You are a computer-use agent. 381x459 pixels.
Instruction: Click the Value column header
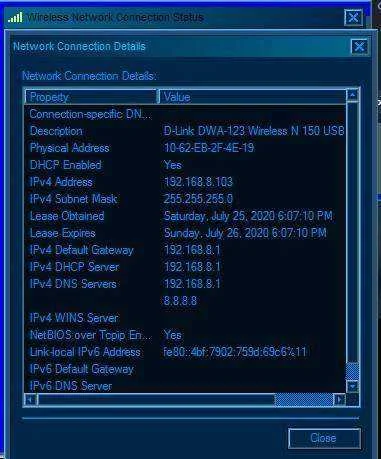click(252, 97)
